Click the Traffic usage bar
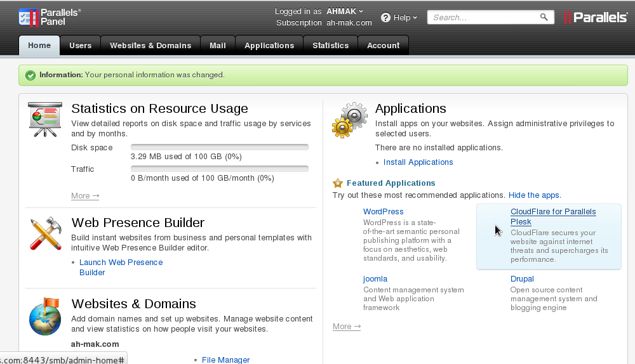Screen dimensions: 635x364 coord(220,169)
